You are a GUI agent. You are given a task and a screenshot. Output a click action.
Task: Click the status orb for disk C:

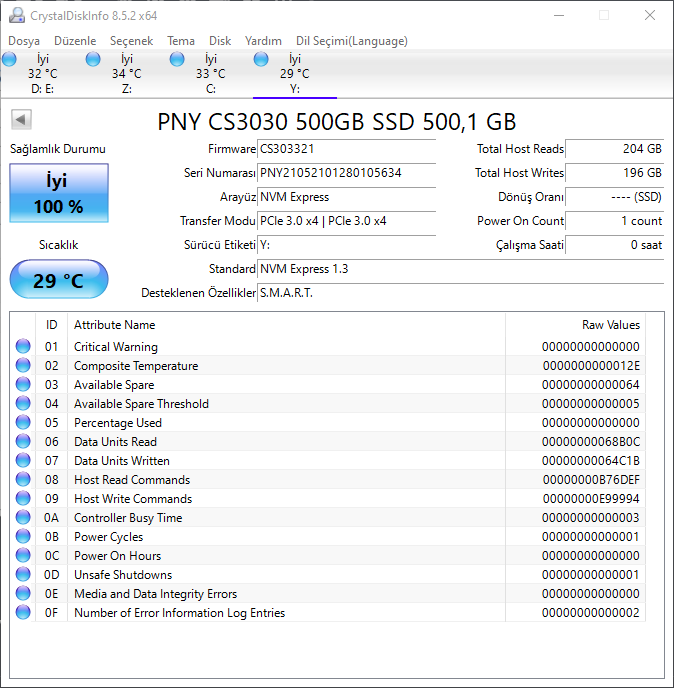pyautogui.click(x=177, y=59)
